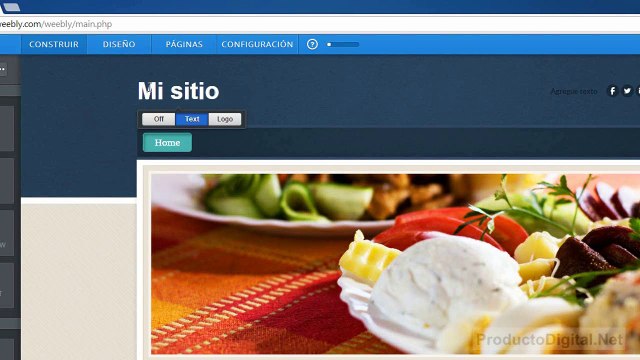
Task: Open the CONSTRUIR tab
Action: (54, 44)
